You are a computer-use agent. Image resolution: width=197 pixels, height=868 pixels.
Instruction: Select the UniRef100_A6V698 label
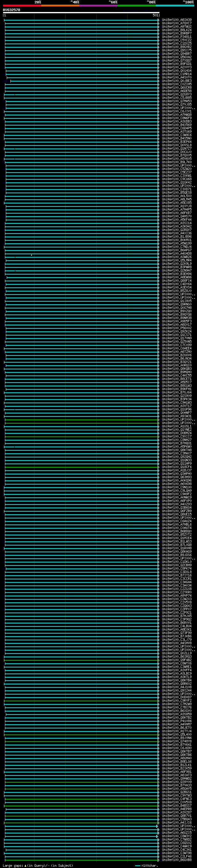click(176, 484)
